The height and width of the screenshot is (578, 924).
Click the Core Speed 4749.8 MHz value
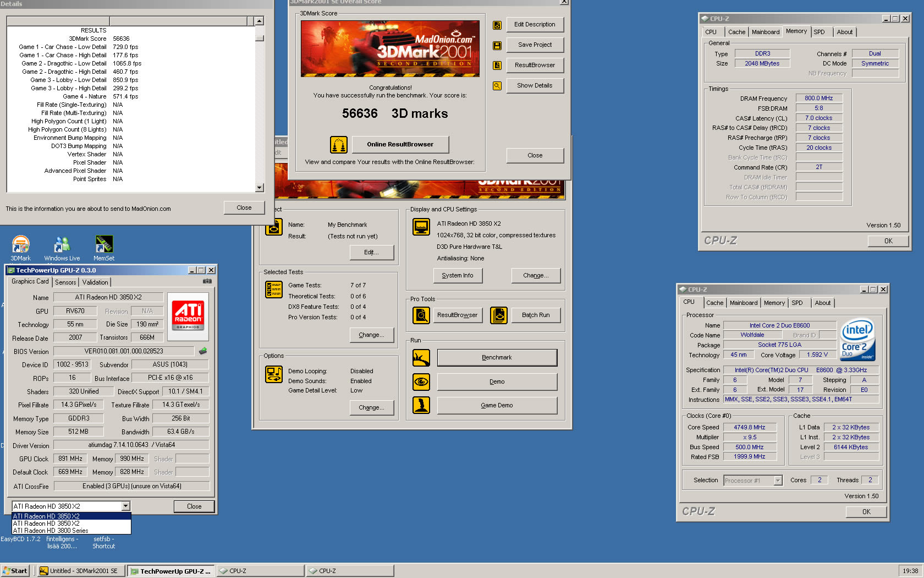749,427
